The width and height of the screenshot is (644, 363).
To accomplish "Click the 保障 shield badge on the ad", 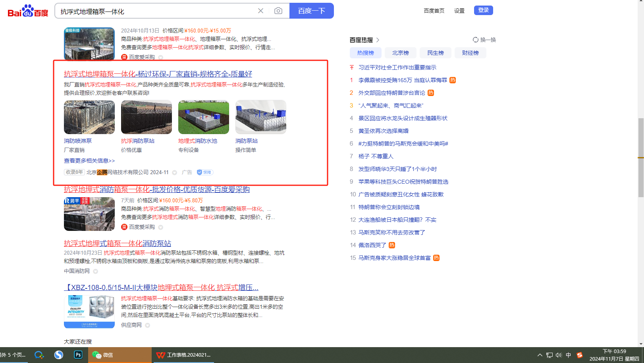I will [x=205, y=172].
